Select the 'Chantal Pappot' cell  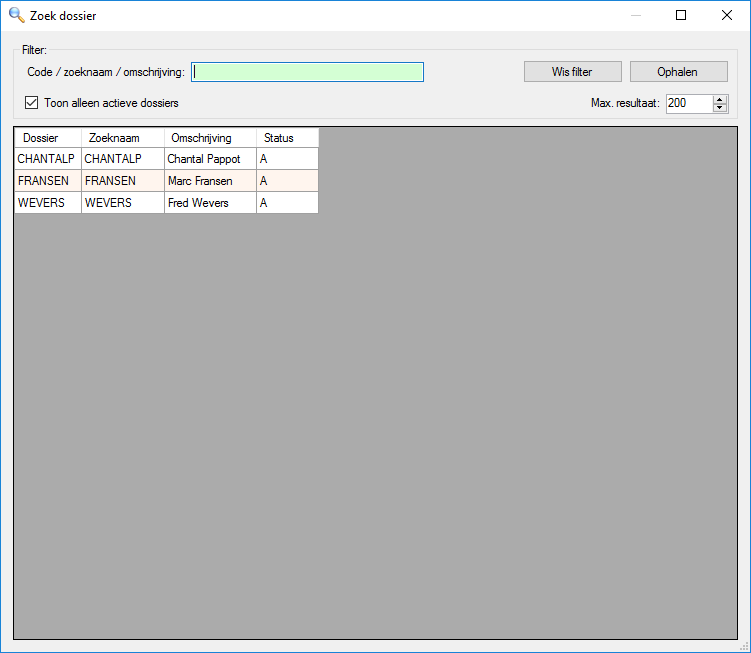pos(210,159)
